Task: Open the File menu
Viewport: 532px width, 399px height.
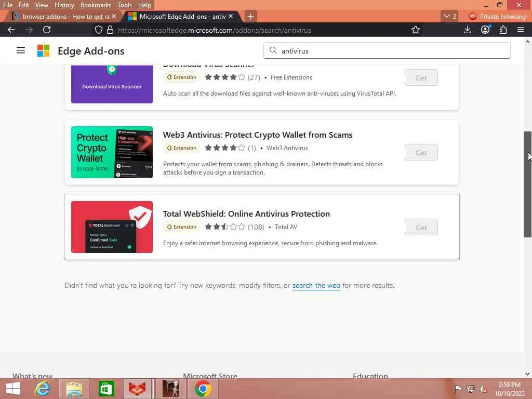Action: tap(7, 5)
